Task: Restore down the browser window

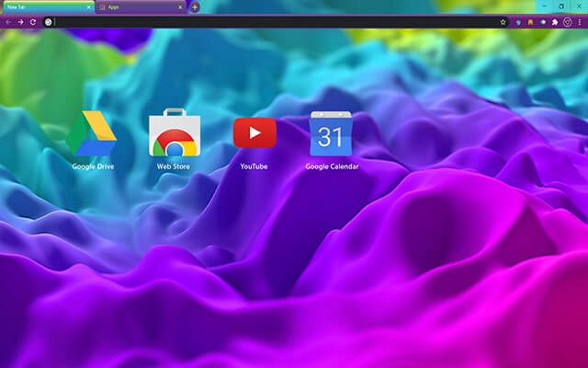Action: click(x=561, y=6)
